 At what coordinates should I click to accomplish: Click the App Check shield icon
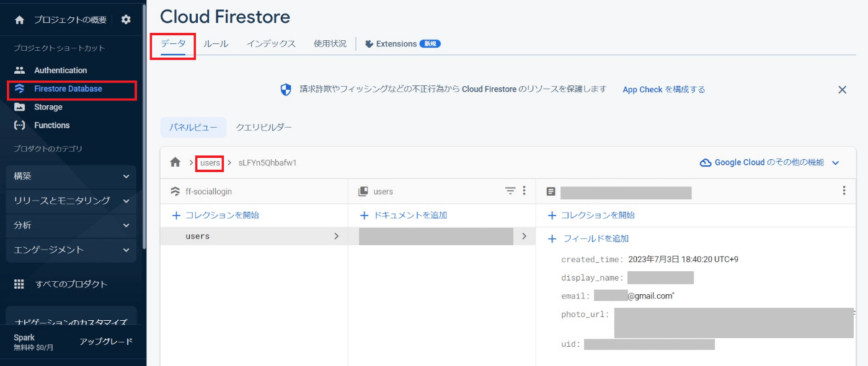pos(286,90)
